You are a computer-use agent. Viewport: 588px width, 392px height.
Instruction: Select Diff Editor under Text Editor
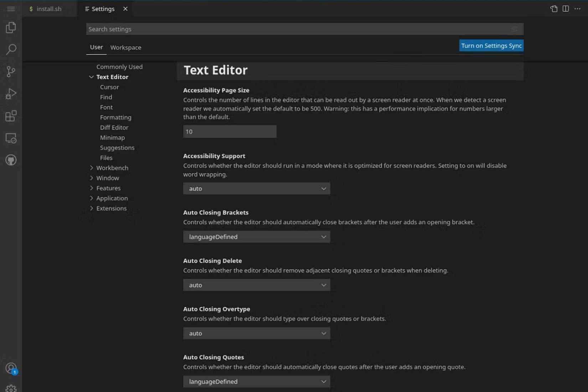[114, 127]
